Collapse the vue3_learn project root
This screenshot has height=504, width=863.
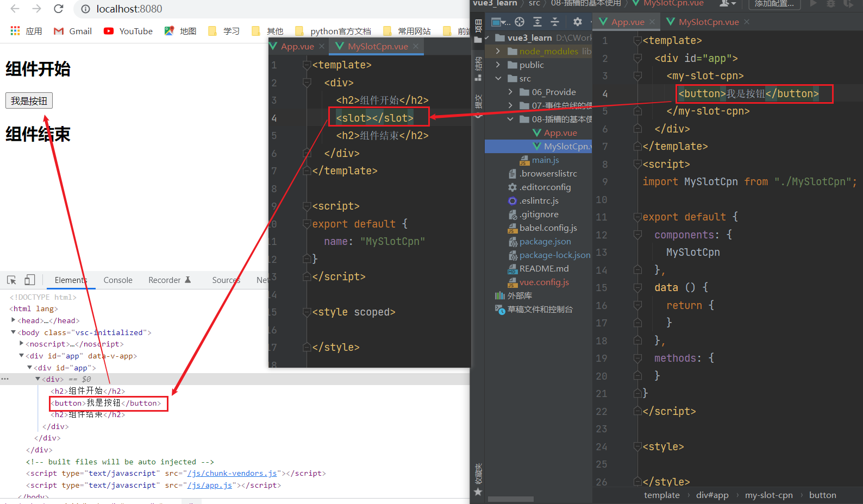click(x=486, y=38)
